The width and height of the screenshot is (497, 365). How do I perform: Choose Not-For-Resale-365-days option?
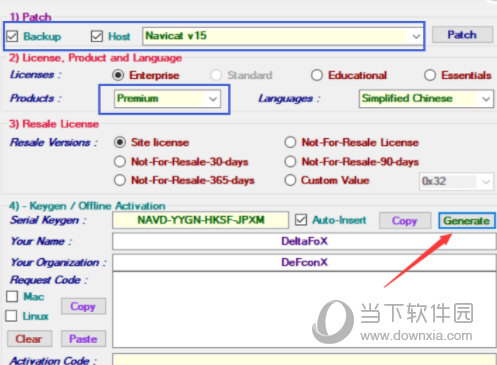120,180
